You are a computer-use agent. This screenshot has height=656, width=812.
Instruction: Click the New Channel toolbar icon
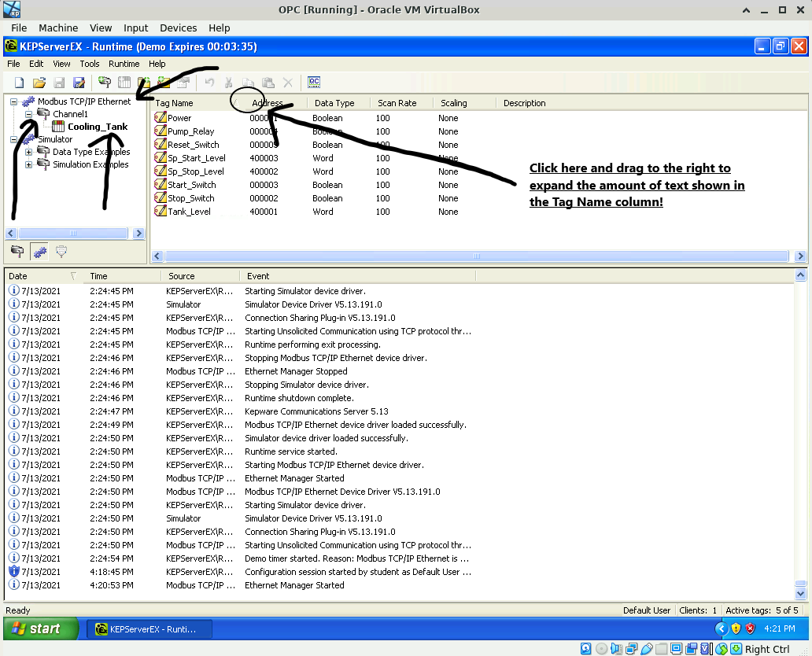[x=105, y=83]
